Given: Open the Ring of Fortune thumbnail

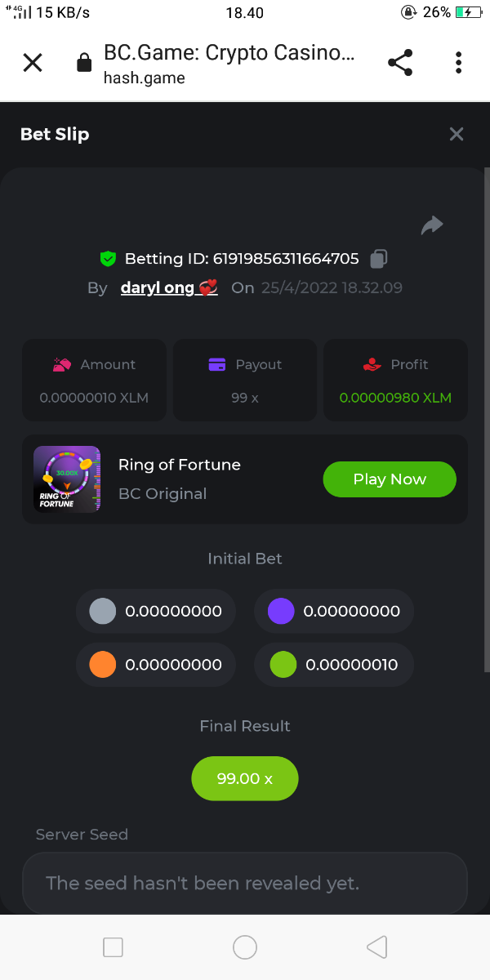Looking at the screenshot, I should [67, 479].
